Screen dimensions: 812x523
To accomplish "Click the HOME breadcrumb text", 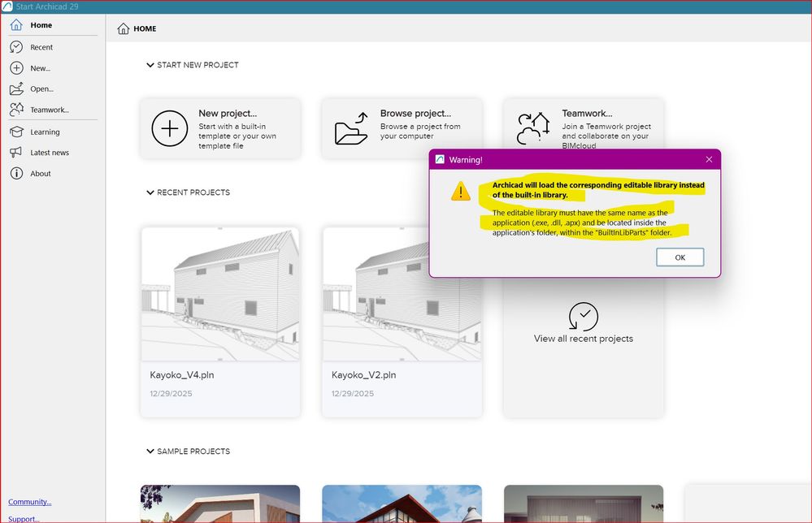I will pyautogui.click(x=145, y=28).
